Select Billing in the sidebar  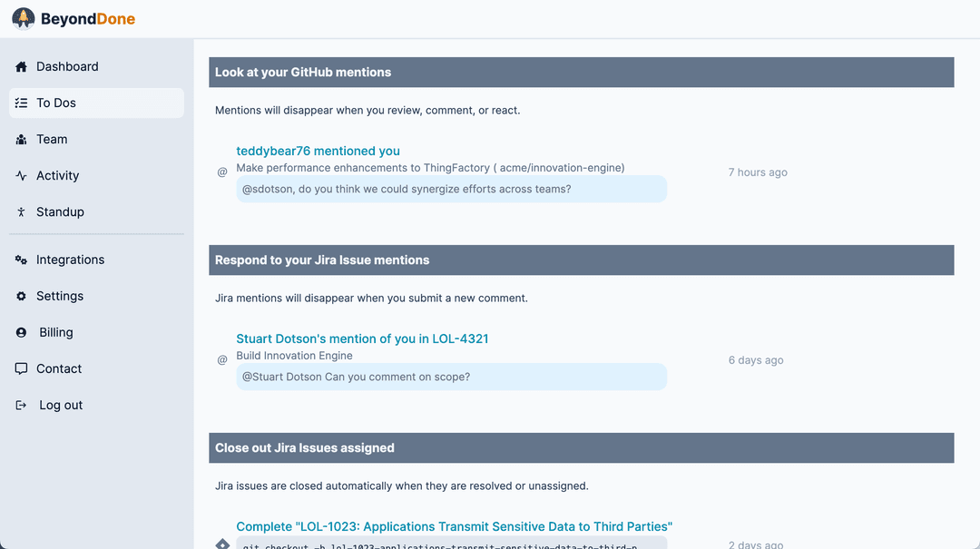[x=56, y=333]
